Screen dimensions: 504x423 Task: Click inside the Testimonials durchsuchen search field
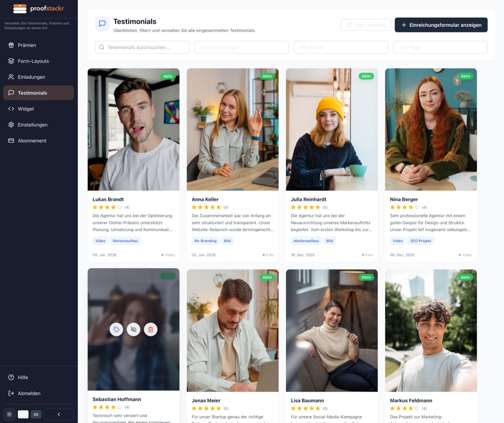point(142,47)
